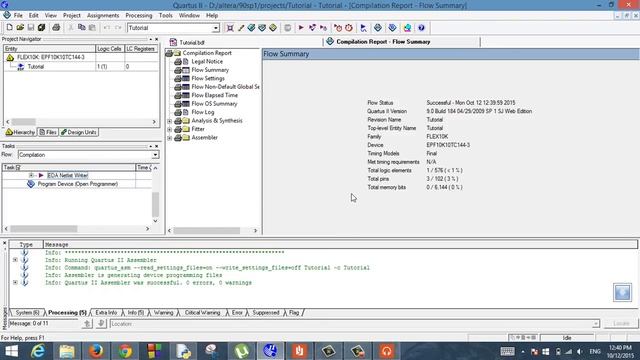This screenshot has width=640, height=360.
Task: Select the Hierarchy tab
Action: (20, 132)
